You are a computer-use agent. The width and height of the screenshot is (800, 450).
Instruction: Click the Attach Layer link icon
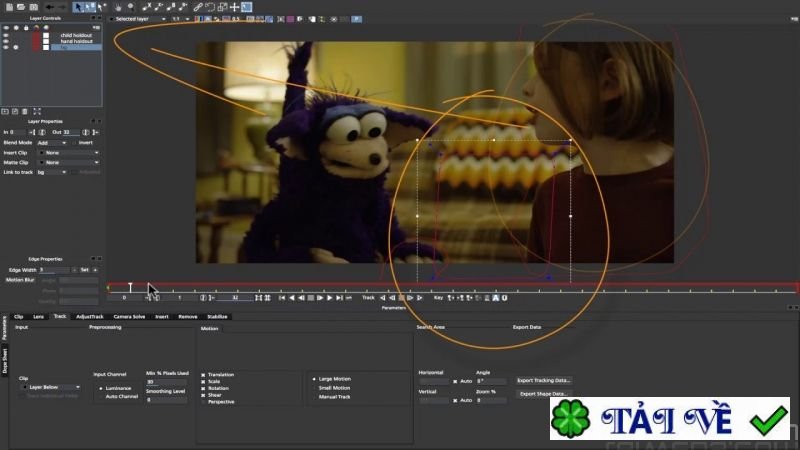197,7
